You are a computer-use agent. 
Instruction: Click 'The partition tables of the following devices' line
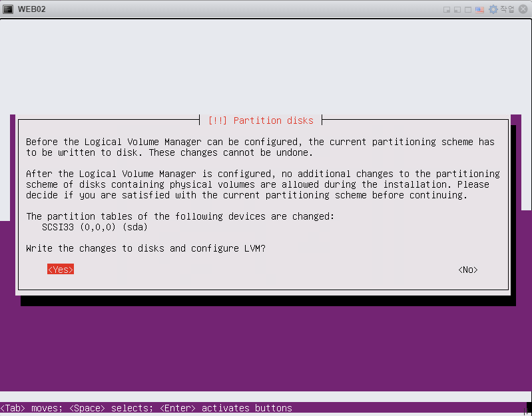tap(180, 216)
